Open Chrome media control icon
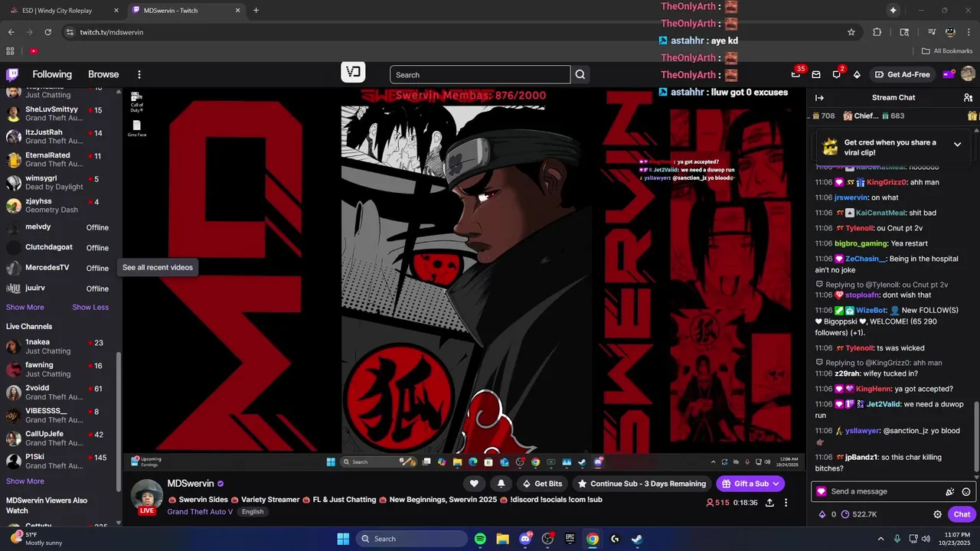980x551 pixels. (x=932, y=32)
